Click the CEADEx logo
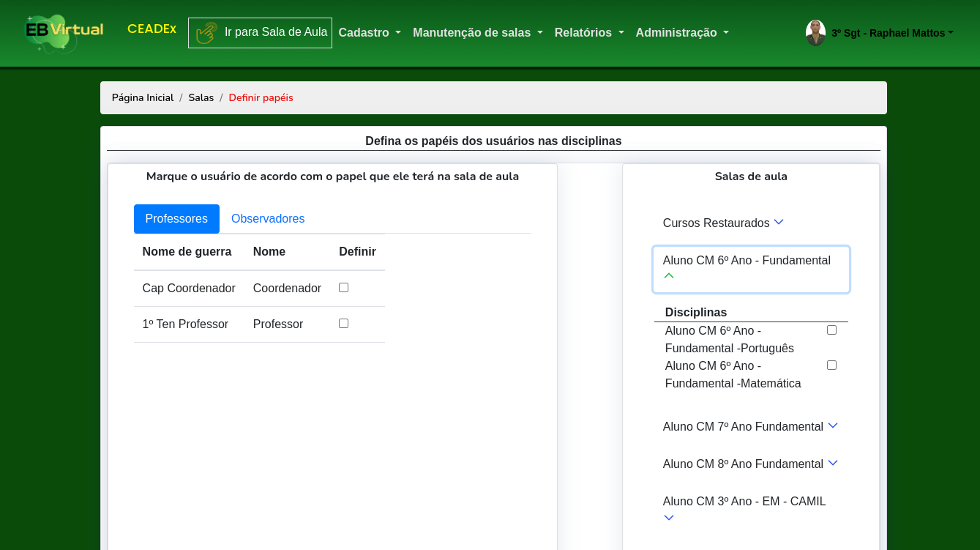Image resolution: width=980 pixels, height=550 pixels. (x=152, y=29)
